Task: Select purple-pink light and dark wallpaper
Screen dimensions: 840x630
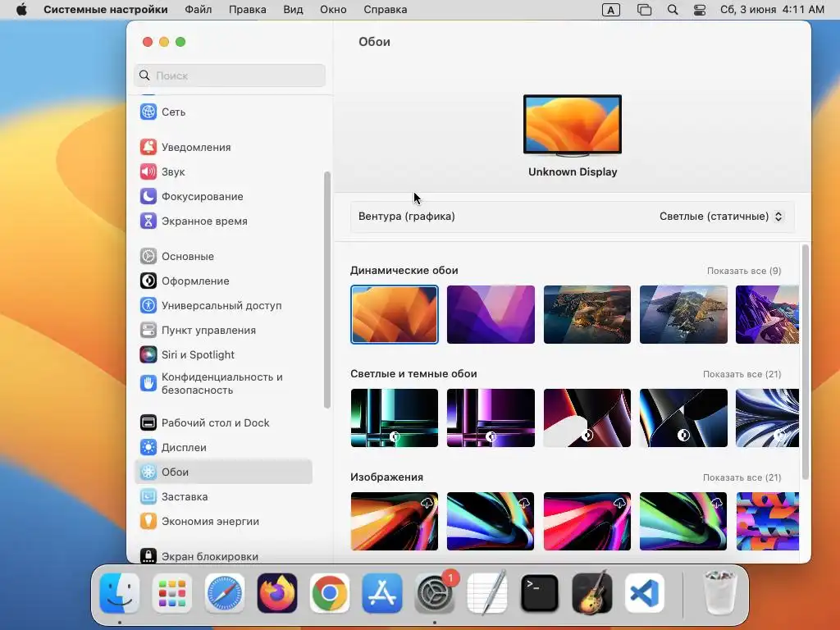Action: point(491,418)
